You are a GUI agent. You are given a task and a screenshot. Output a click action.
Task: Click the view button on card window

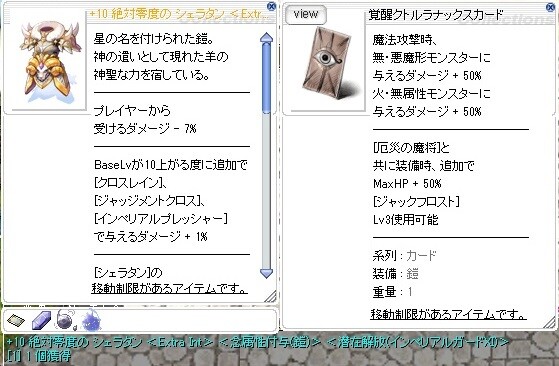point(306,14)
